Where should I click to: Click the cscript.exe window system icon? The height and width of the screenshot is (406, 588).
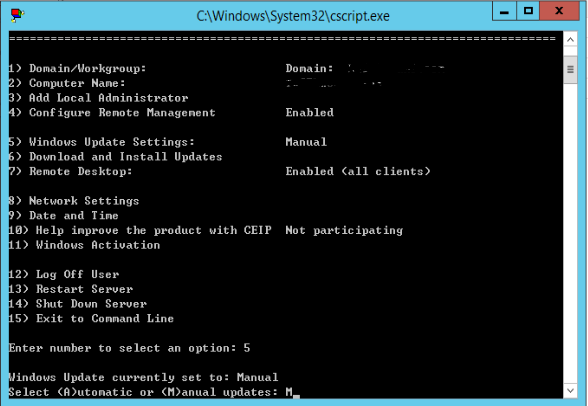click(x=17, y=15)
